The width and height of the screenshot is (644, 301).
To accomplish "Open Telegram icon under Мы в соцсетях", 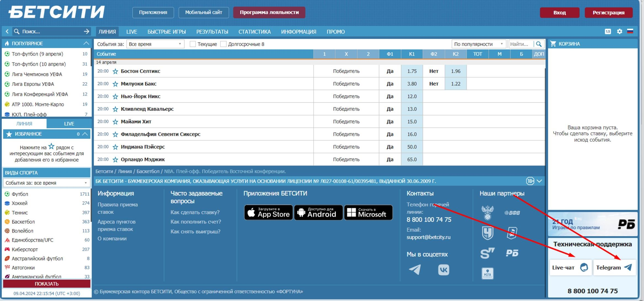I will coord(415,270).
